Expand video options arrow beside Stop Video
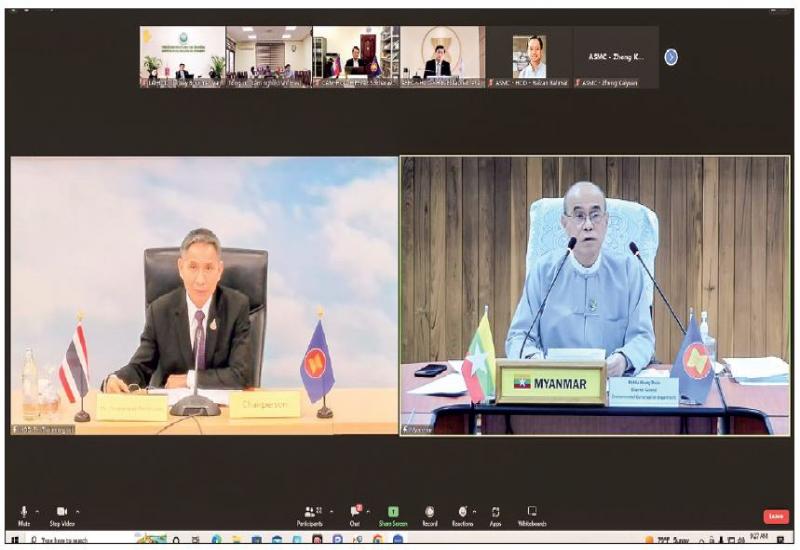 tap(77, 512)
